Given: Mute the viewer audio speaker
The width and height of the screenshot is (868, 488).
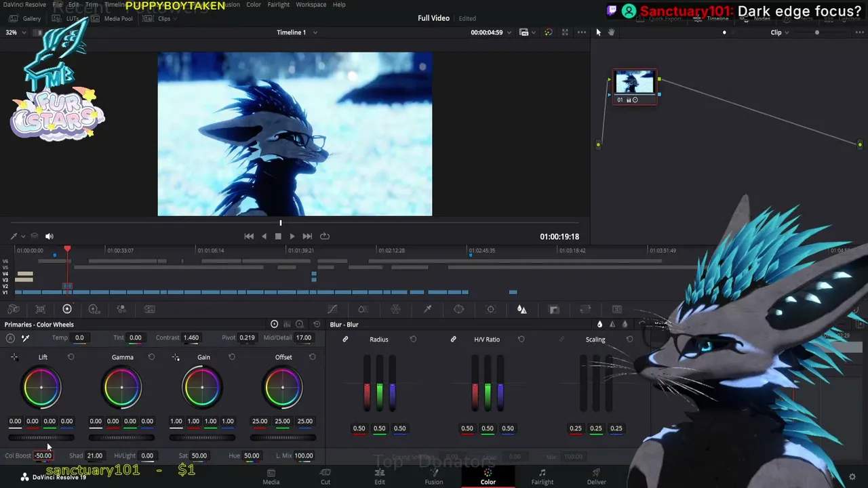Looking at the screenshot, I should (x=49, y=236).
